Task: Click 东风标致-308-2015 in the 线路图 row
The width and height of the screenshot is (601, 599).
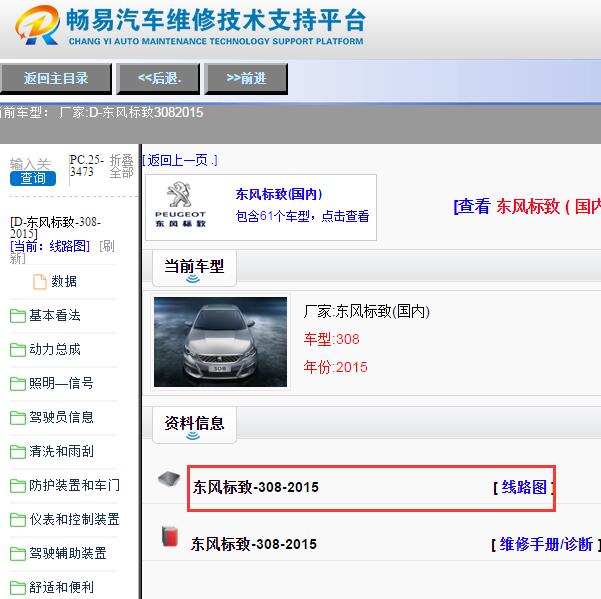Action: [256, 487]
